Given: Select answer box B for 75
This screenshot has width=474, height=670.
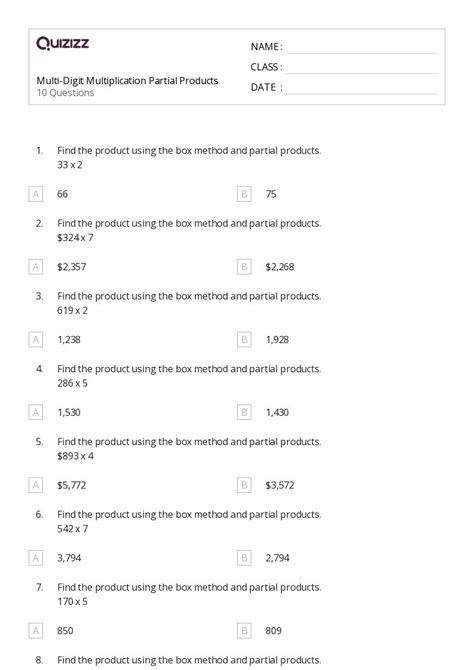Looking at the screenshot, I should (244, 194).
